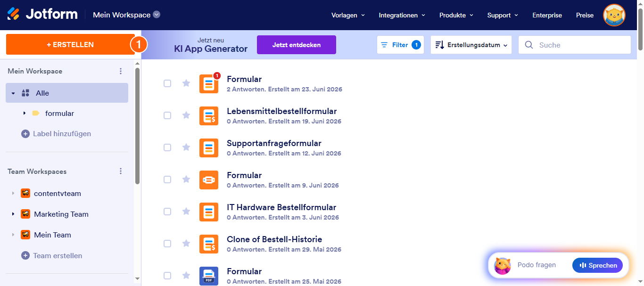Viewport: 644px width, 286px height.
Task: Click the Mein Team icon
Action: coord(25,235)
